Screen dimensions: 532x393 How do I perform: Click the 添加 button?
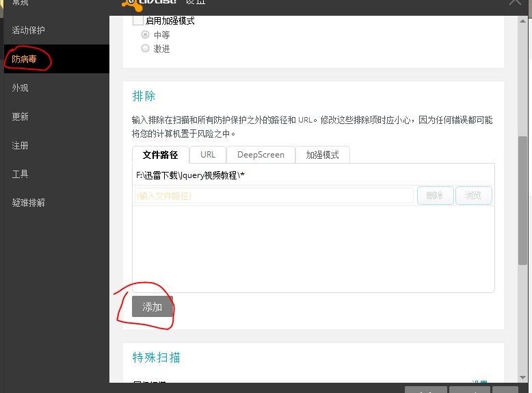pyautogui.click(x=152, y=307)
